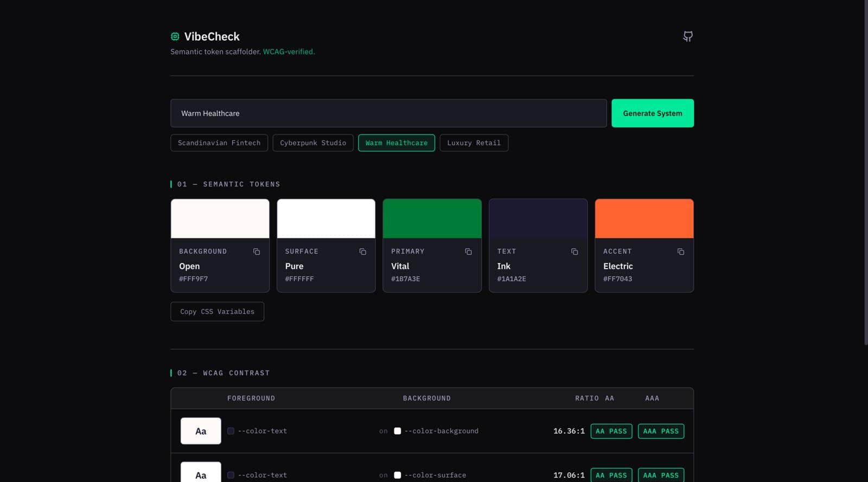Image resolution: width=868 pixels, height=482 pixels.
Task: Click the 01 — SEMANTIC TOKENS heading
Action: coord(228,184)
